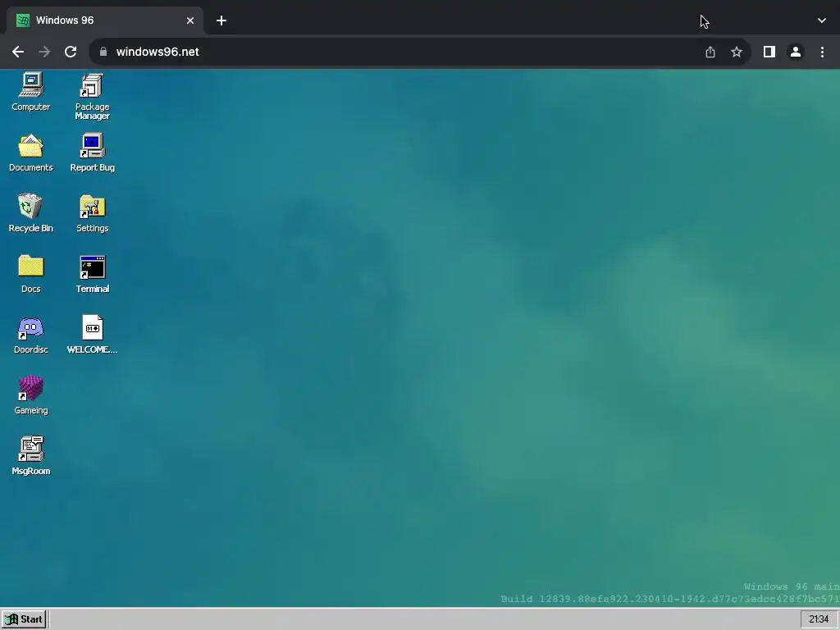This screenshot has height=630, width=840.
Task: Open the MsgRoom shortcut
Action: click(x=30, y=456)
